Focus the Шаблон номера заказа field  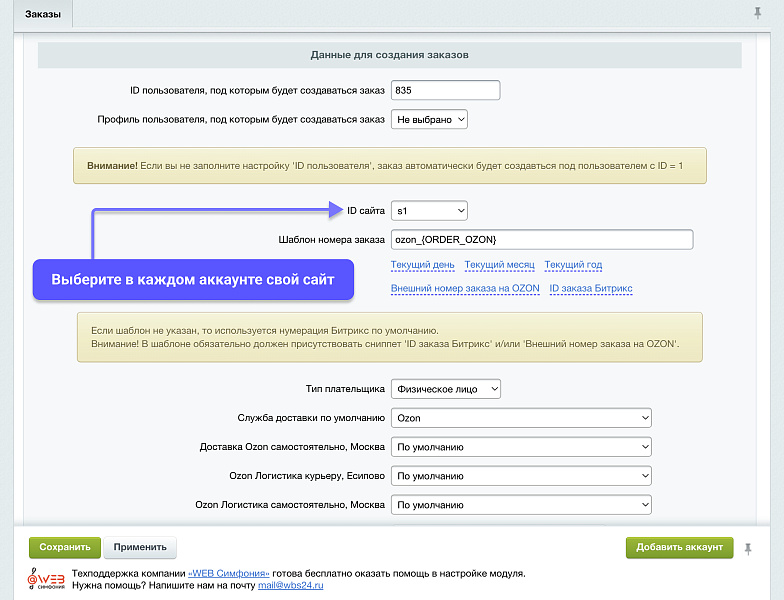(x=541, y=240)
